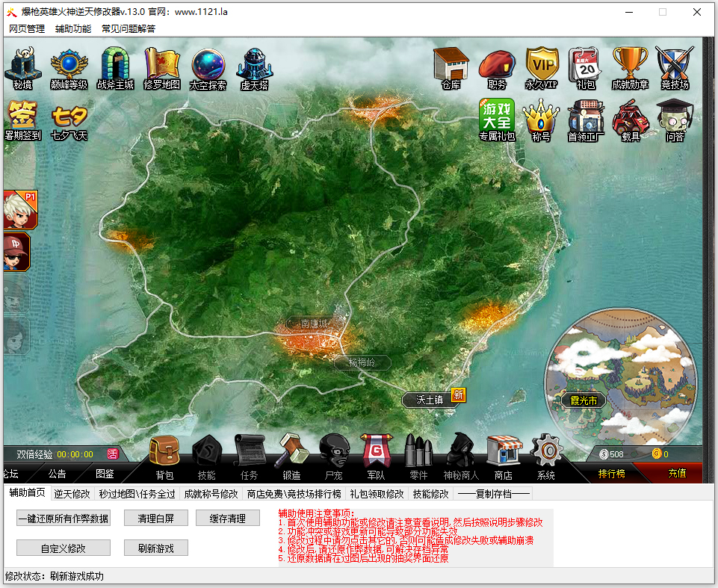
Task: Open the 仓库 warehouse icon
Action: (451, 68)
